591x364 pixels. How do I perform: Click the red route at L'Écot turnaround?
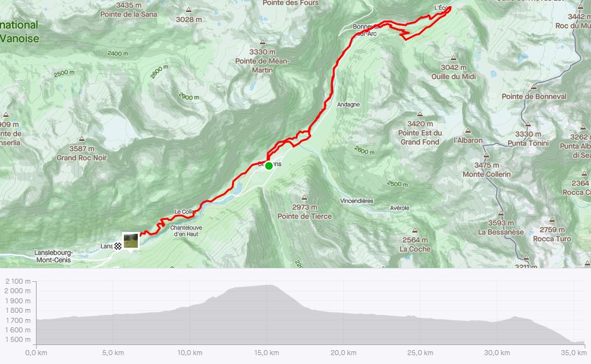(x=449, y=8)
